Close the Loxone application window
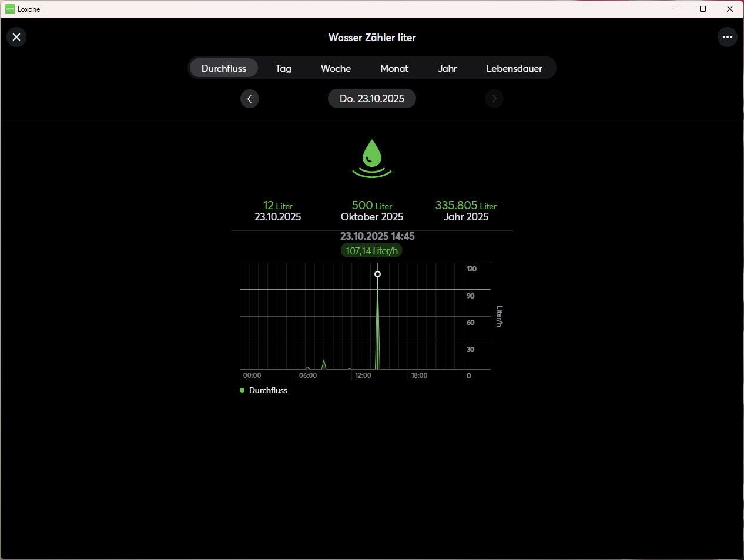 730,9
